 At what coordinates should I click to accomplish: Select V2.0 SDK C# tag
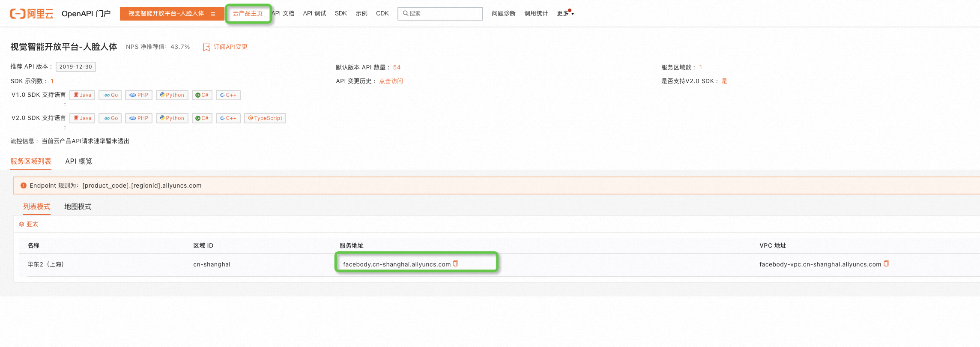coord(202,118)
